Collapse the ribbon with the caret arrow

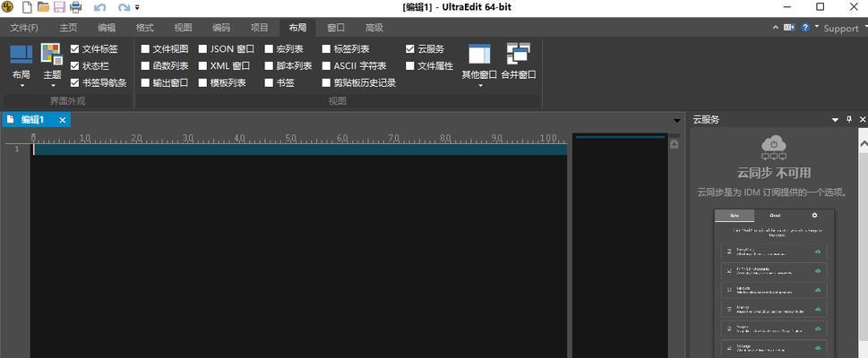pos(776,27)
